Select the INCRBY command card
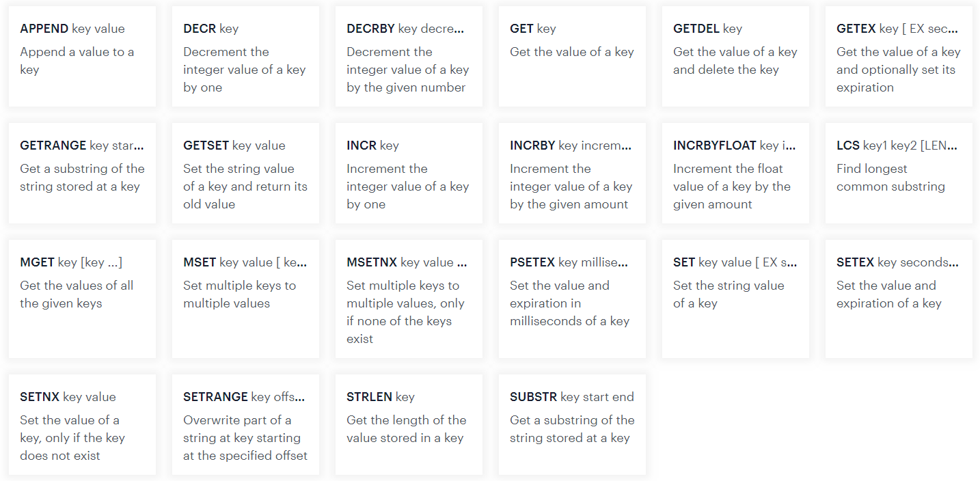The width and height of the screenshot is (980, 481). (x=572, y=173)
